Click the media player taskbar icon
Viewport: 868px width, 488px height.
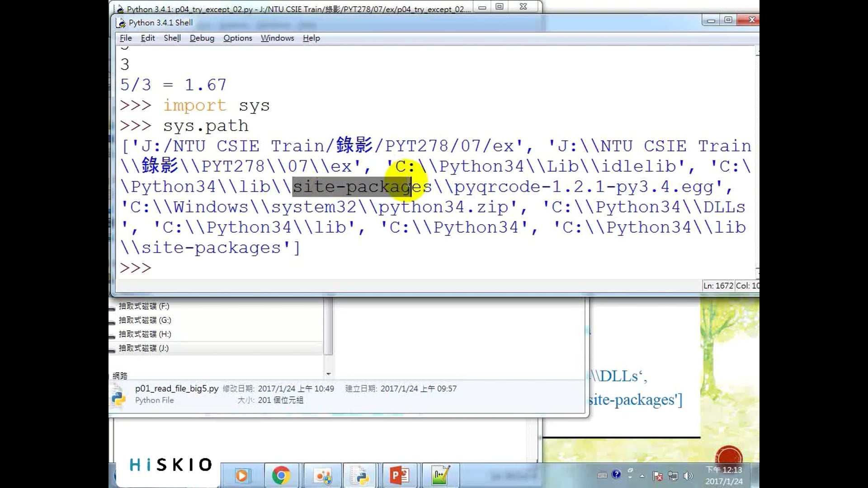[242, 475]
